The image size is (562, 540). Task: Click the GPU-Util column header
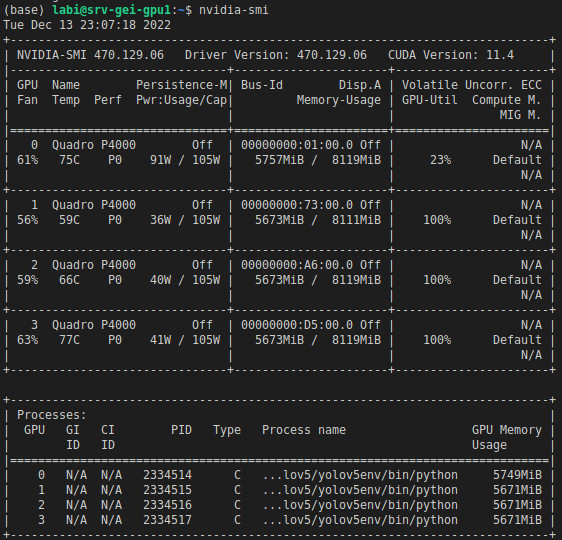point(430,100)
